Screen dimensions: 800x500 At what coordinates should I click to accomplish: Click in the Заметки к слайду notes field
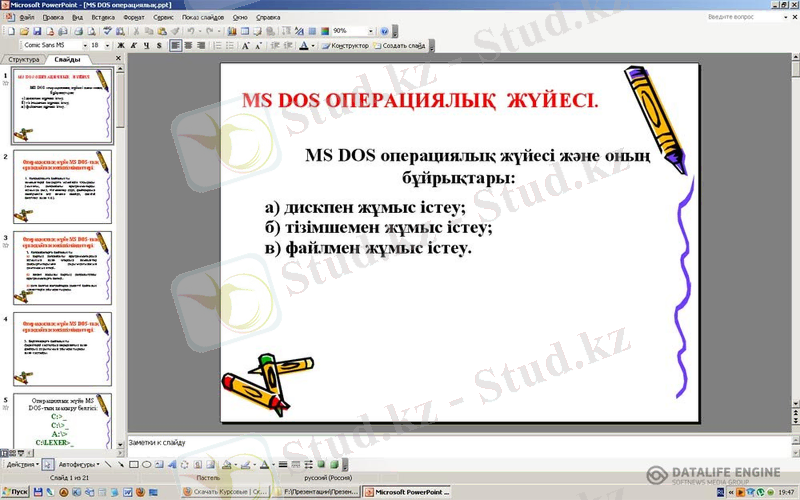[x=458, y=445]
